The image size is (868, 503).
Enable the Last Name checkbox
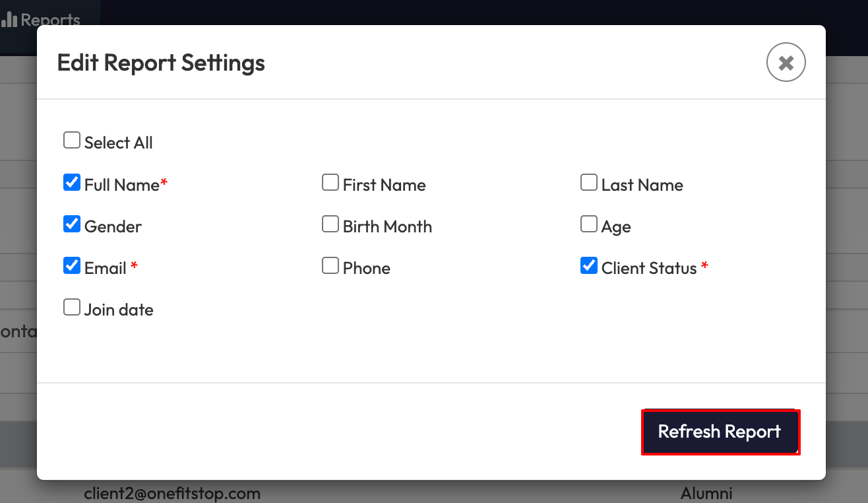point(589,183)
